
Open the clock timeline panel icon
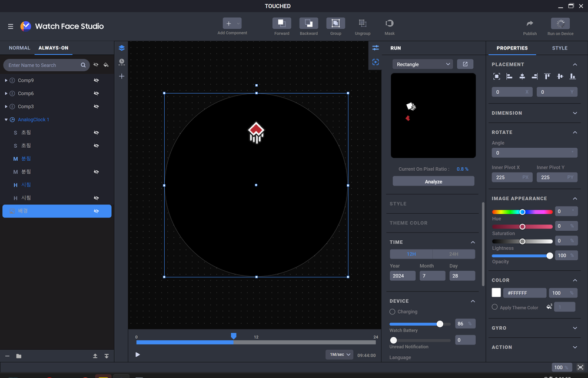(121, 62)
